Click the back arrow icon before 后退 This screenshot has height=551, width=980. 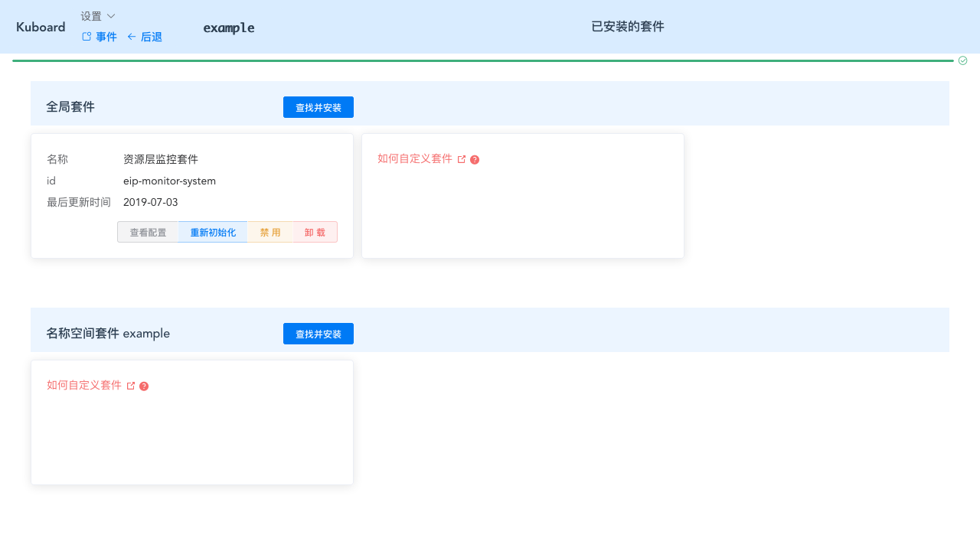pos(130,36)
